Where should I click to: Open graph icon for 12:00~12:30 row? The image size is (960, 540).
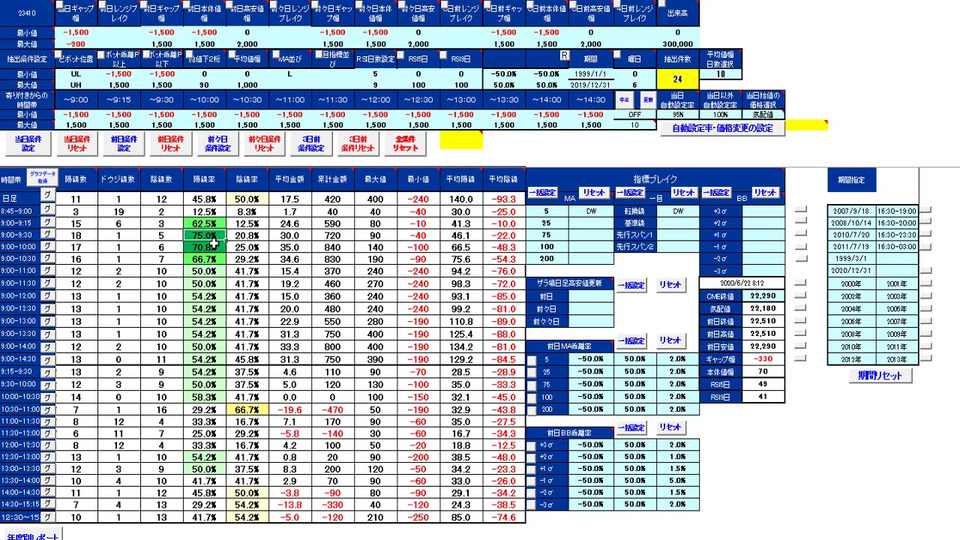point(47,445)
